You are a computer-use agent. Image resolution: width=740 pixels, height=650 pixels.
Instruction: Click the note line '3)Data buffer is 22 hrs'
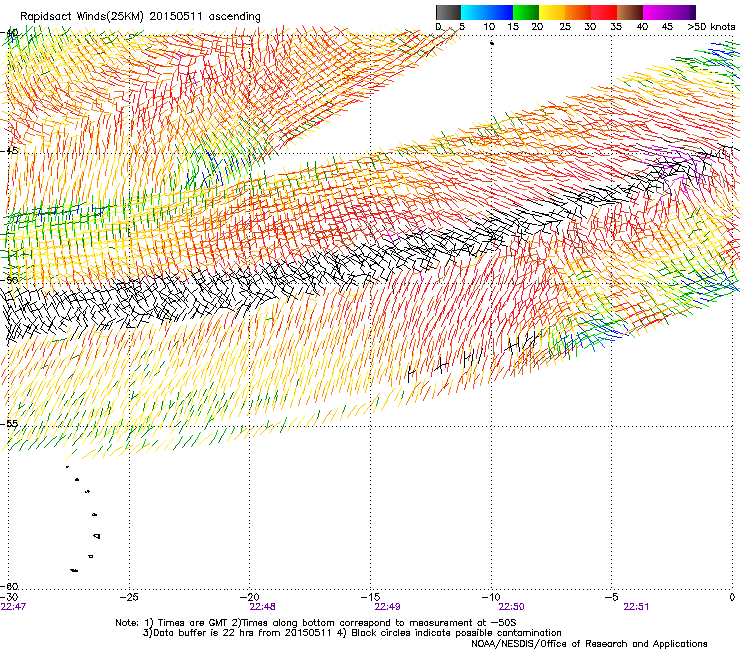coord(352,633)
